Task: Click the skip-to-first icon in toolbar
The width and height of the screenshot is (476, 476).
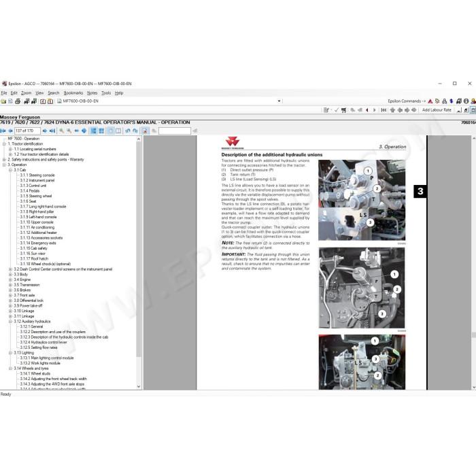Action: click(384, 110)
